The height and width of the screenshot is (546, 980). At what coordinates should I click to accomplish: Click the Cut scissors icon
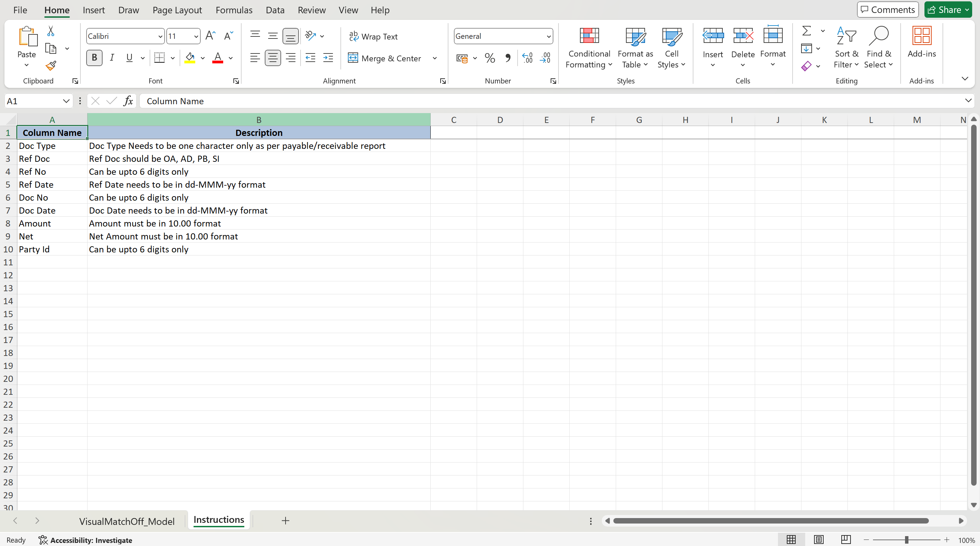pos(50,31)
